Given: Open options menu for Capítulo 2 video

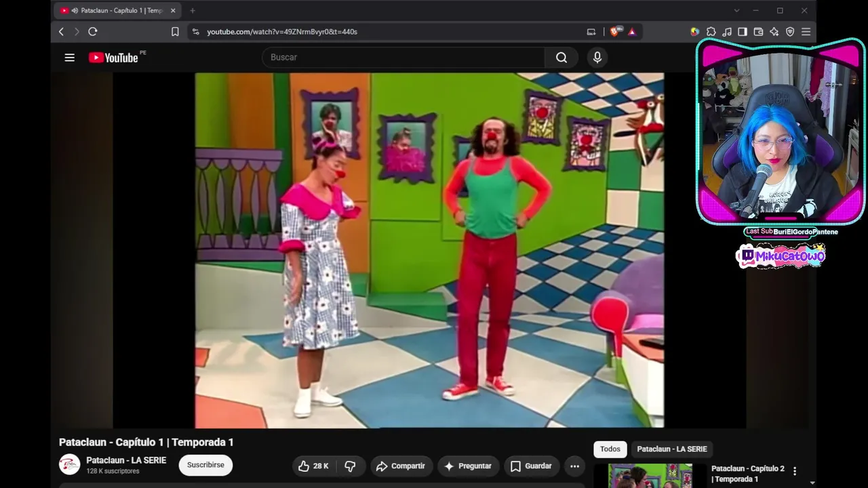Looking at the screenshot, I should pyautogui.click(x=795, y=471).
